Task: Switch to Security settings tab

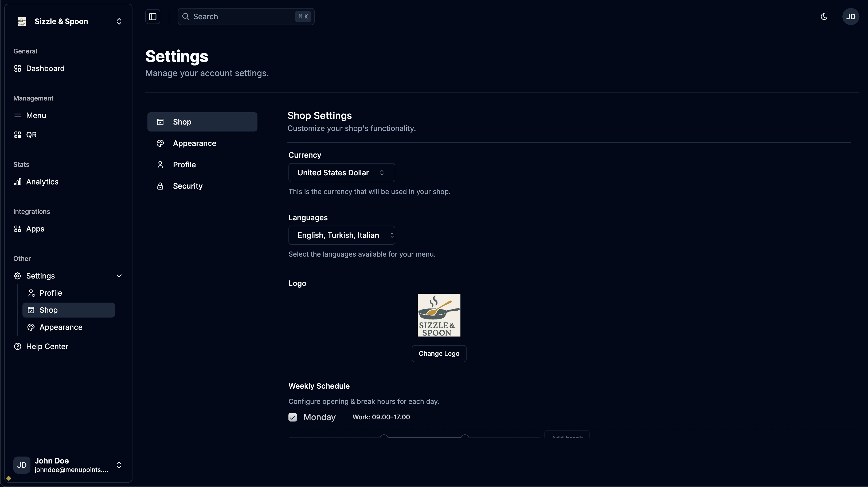Action: 187,186
